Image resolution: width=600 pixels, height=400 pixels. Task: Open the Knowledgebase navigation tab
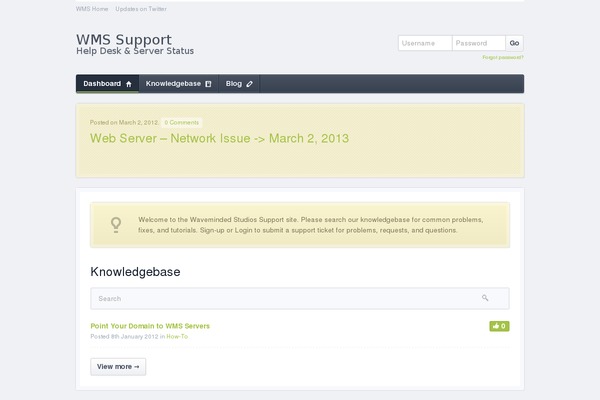(x=179, y=84)
